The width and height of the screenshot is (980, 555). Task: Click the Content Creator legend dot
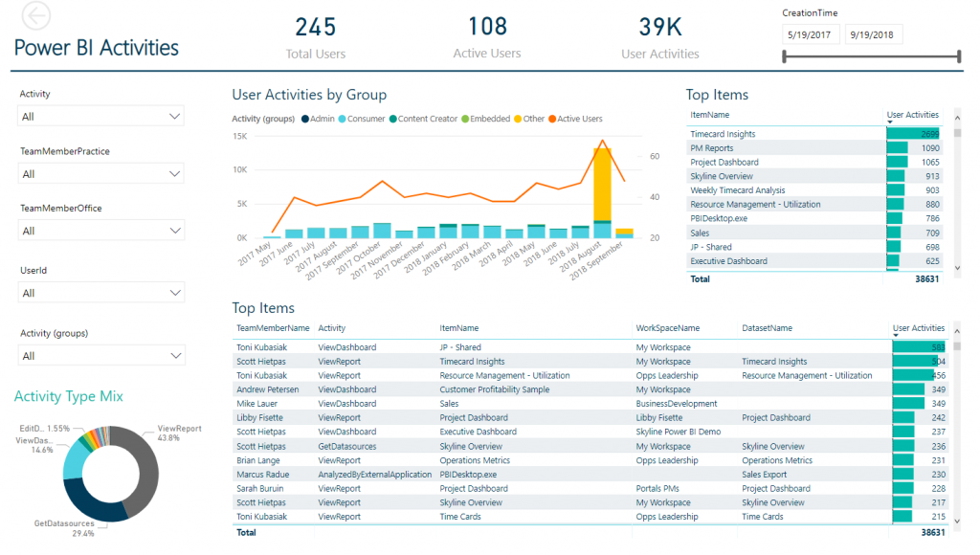[x=392, y=120]
